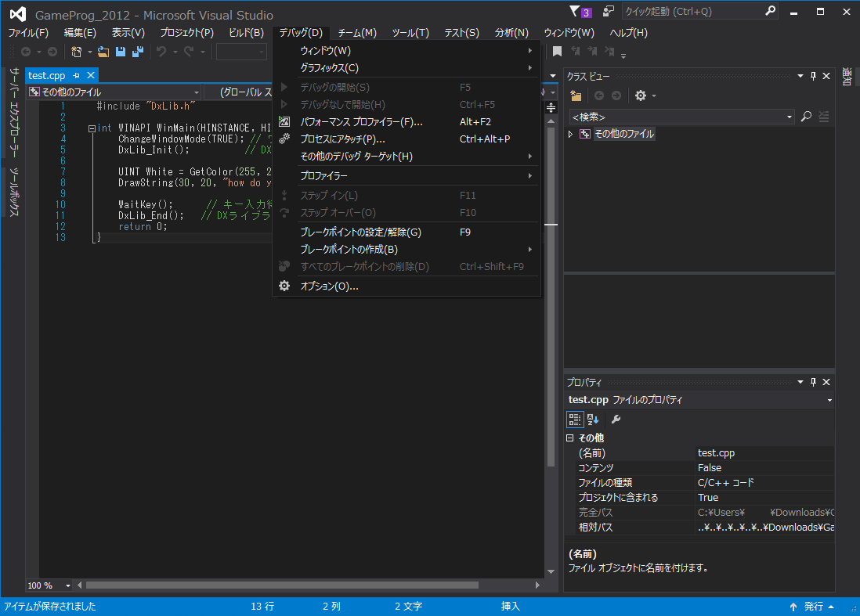This screenshot has height=616, width=860.
Task: Open the 100 % zoom level dropdown
Action: tap(67, 585)
